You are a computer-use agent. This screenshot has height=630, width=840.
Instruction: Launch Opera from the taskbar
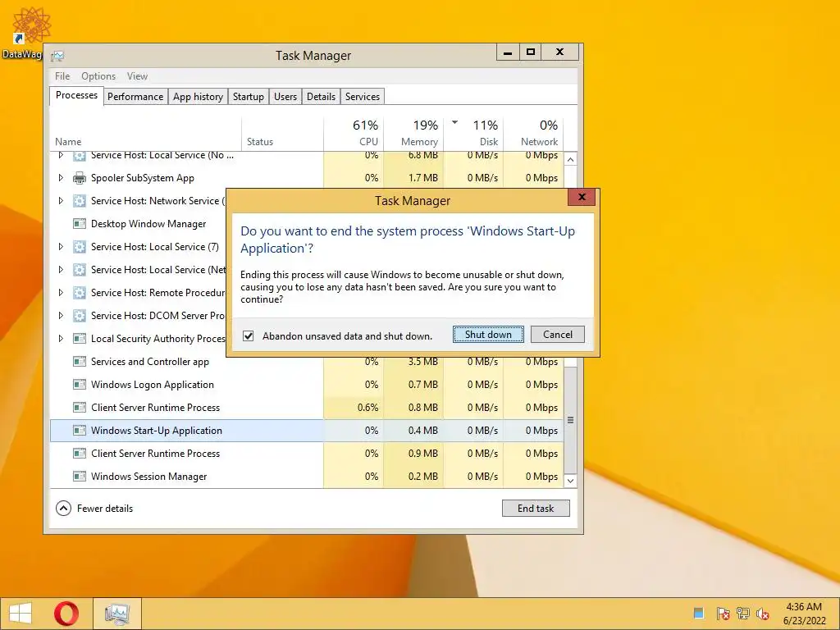[66, 614]
